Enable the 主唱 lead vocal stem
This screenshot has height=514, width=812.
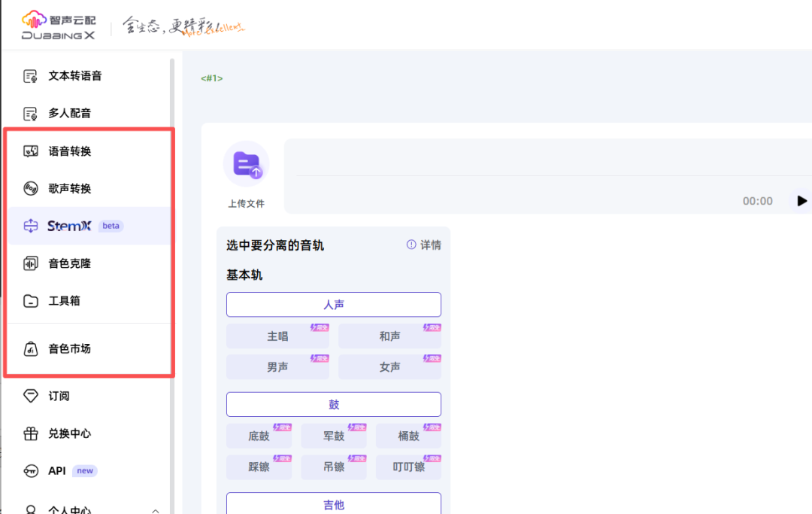(x=277, y=336)
